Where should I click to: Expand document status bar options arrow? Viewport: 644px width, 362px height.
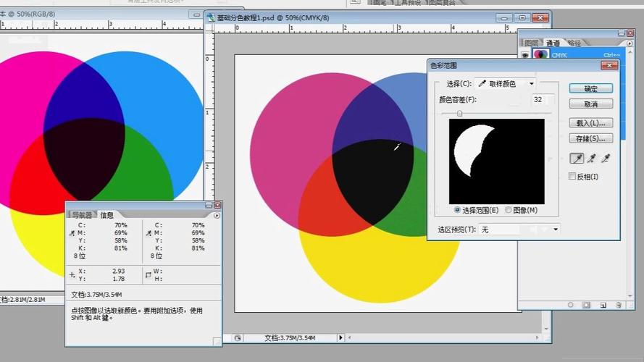click(340, 337)
